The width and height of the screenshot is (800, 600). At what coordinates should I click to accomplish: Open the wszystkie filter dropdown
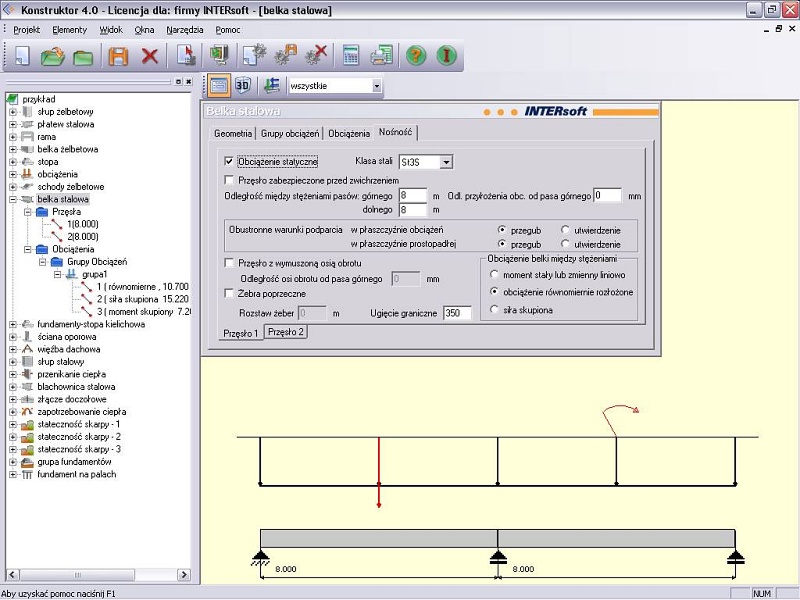pos(377,86)
